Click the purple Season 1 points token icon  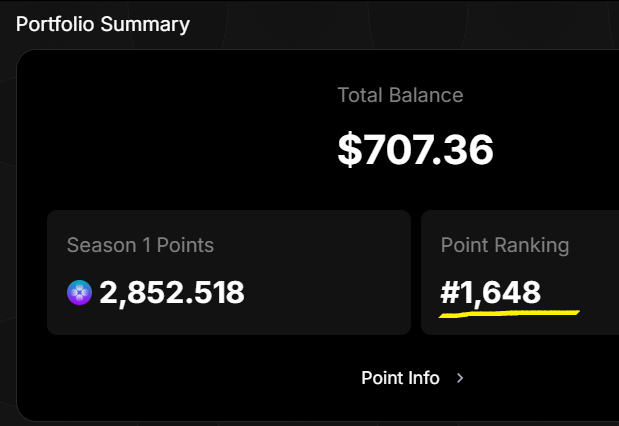(79, 293)
